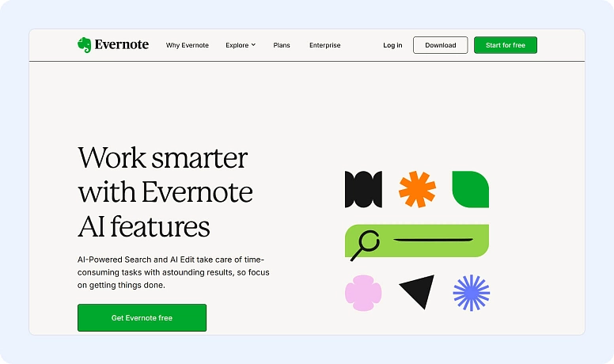This screenshot has width=614, height=364.
Task: Click the Log in link
Action: tap(392, 45)
